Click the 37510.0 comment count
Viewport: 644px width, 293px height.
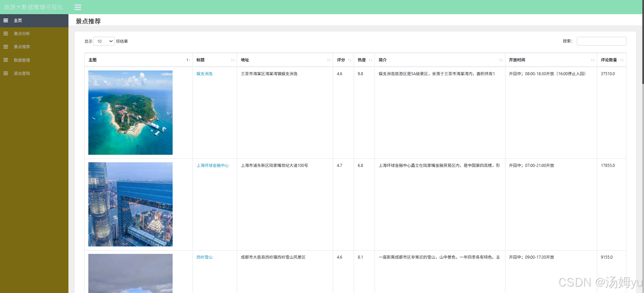coord(608,74)
